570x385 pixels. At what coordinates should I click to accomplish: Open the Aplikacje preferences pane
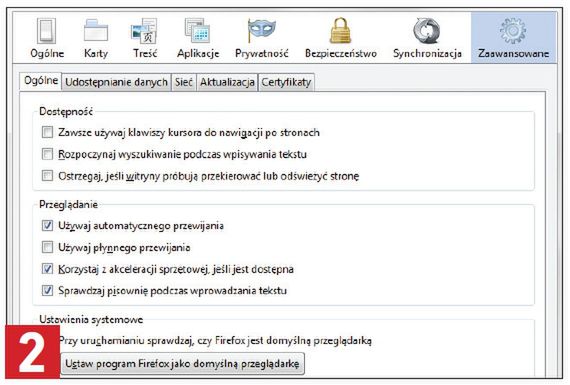coord(198,38)
